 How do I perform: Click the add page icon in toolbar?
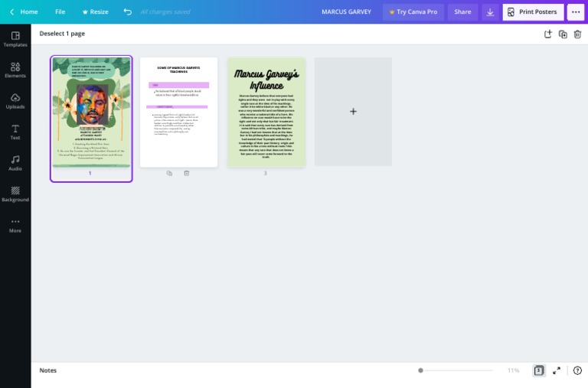click(548, 34)
